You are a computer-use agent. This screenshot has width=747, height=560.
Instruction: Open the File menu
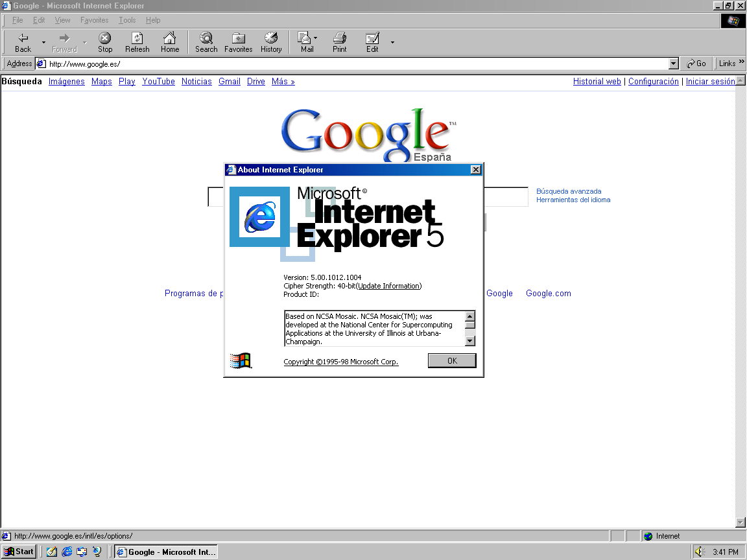coord(17,20)
